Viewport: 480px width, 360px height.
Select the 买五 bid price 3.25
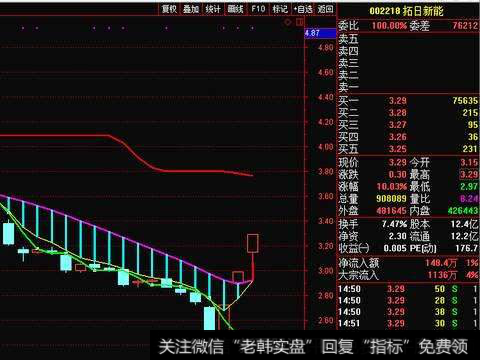(397, 149)
